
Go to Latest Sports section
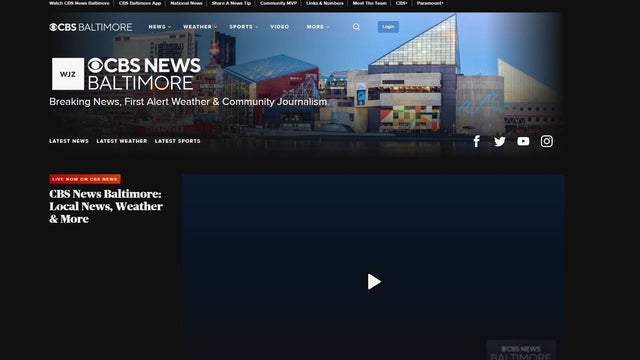(x=178, y=141)
